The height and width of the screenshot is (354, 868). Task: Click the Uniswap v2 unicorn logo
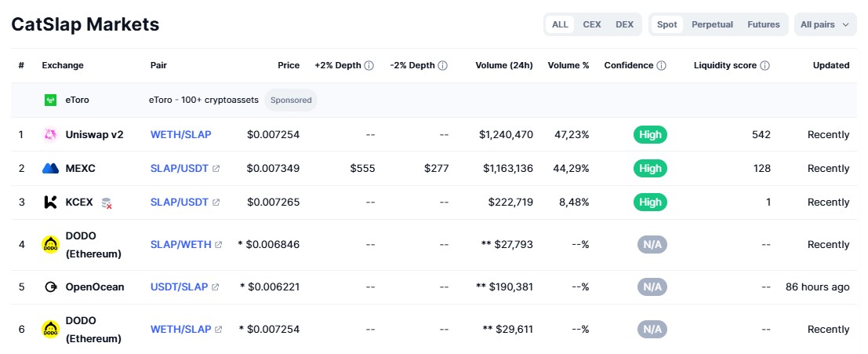coord(50,135)
